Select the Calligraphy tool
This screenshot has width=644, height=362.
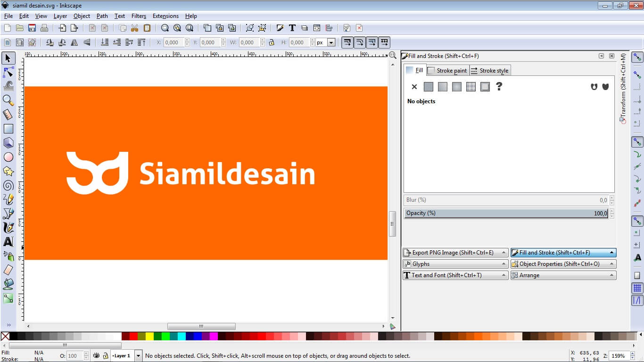point(8,228)
